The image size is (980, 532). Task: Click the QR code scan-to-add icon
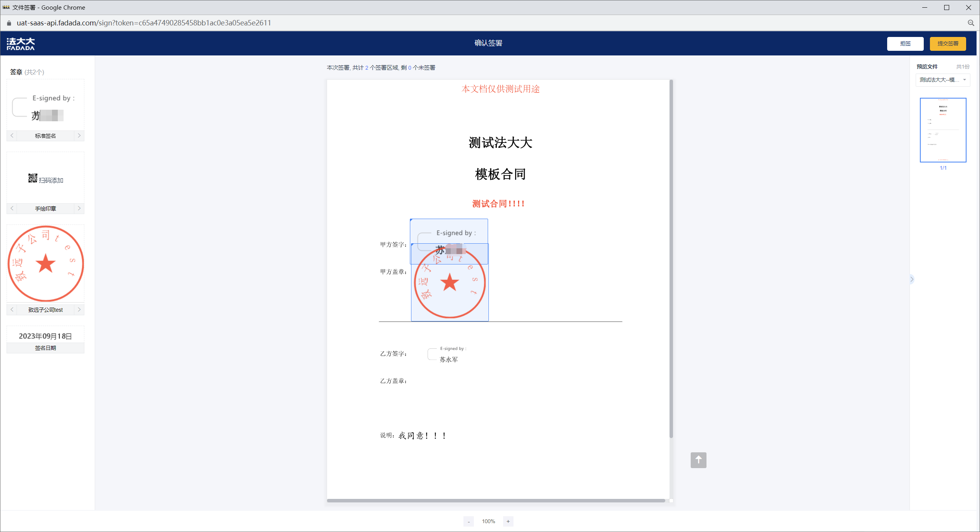click(x=33, y=178)
